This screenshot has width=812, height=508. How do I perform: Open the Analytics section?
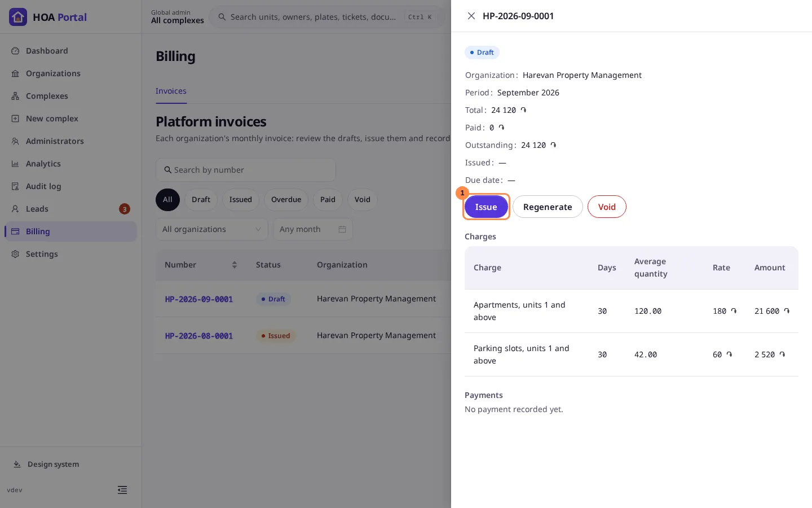(x=70, y=164)
